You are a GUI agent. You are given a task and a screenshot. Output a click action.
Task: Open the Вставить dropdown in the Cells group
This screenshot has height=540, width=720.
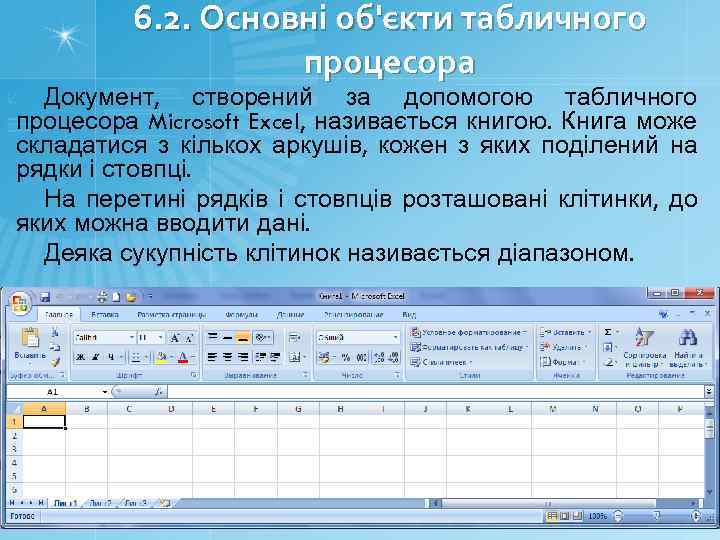pyautogui.click(x=566, y=332)
